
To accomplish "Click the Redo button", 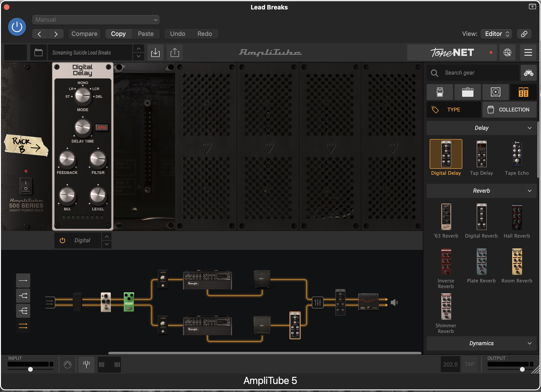I will 205,34.
